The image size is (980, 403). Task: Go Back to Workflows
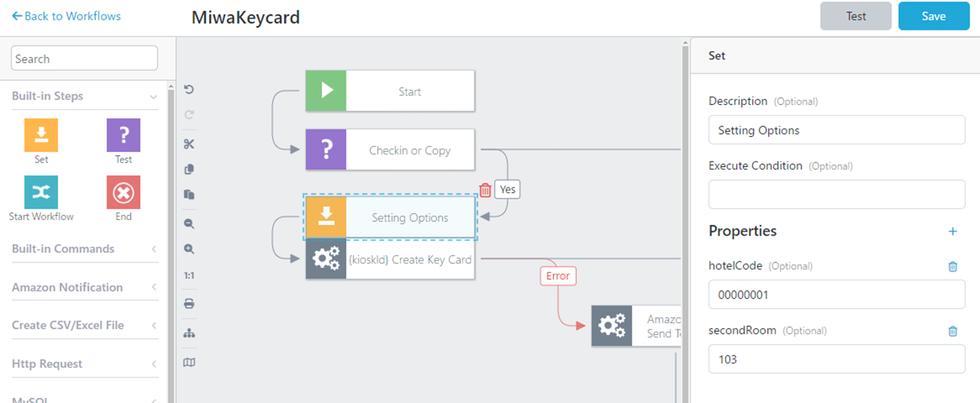point(66,16)
